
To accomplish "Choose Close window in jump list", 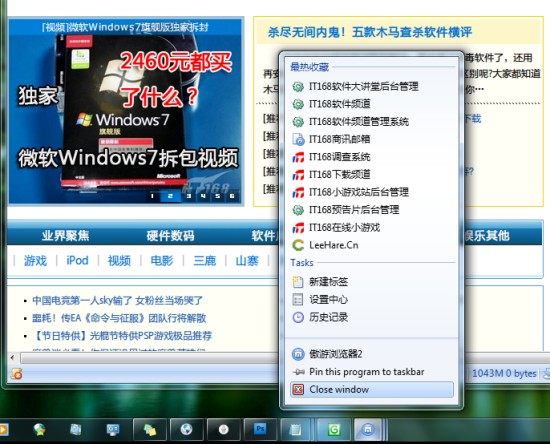I will (372, 390).
